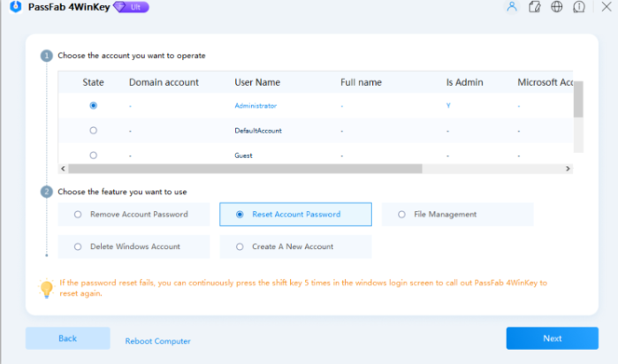Screen dimensions: 618x364
Task: Click the horizontal scrollbar right arrow
Action: pos(568,168)
